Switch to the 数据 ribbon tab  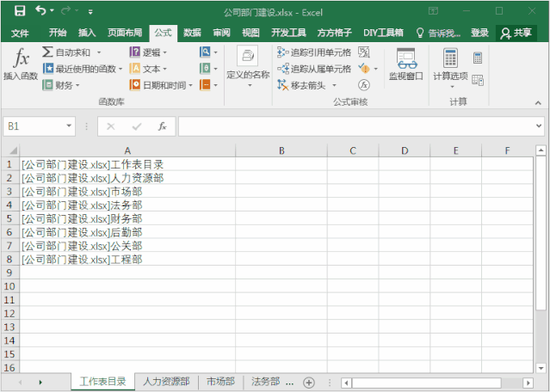click(192, 33)
